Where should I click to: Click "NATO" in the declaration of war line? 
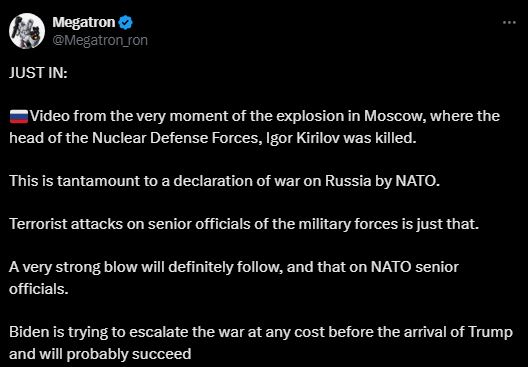click(x=417, y=181)
